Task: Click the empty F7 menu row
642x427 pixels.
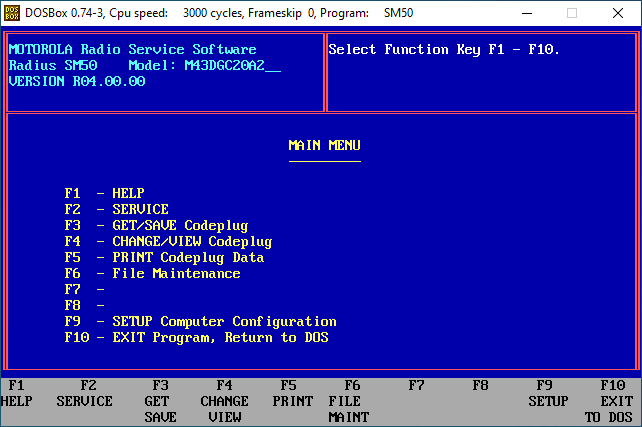Action: point(84,289)
